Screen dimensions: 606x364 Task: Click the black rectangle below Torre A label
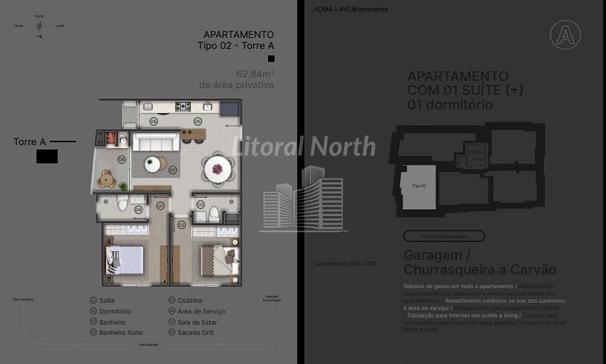click(x=46, y=157)
